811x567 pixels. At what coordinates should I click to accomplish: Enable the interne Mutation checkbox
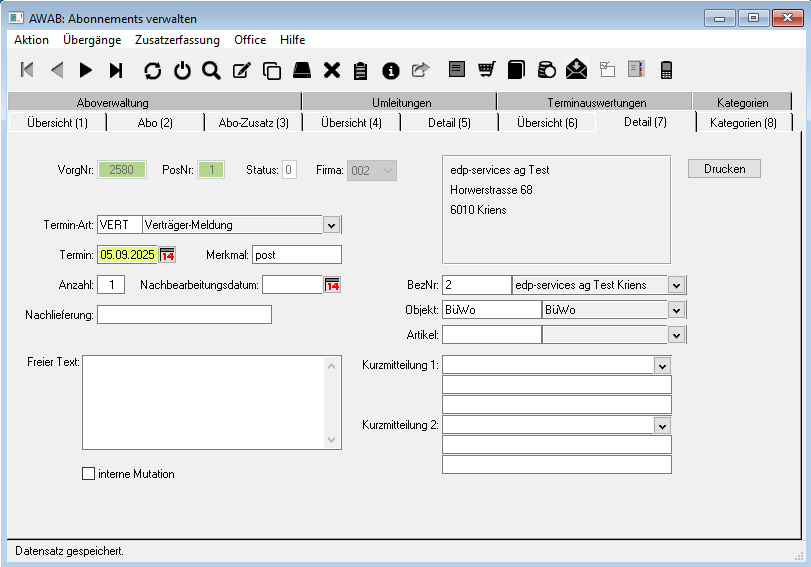pos(88,473)
